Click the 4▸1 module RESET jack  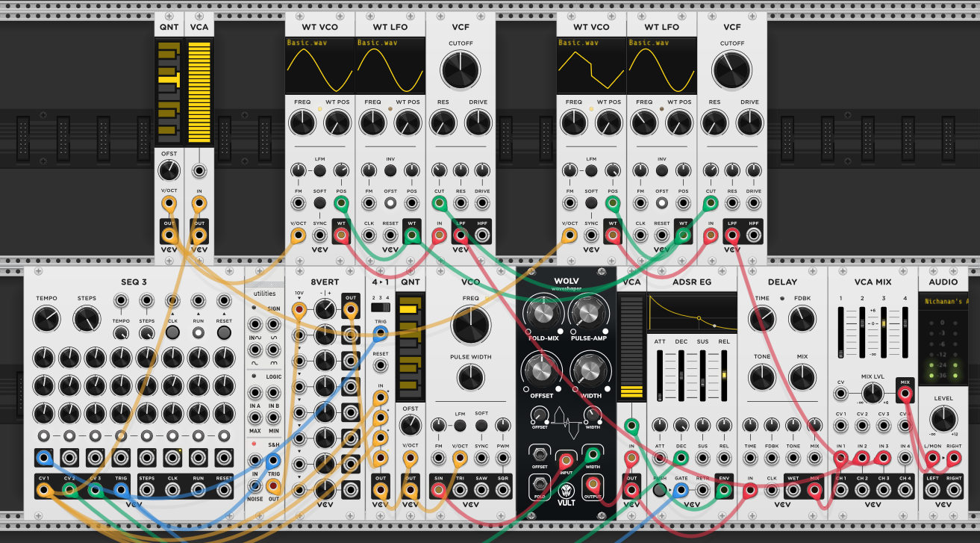coord(381,366)
